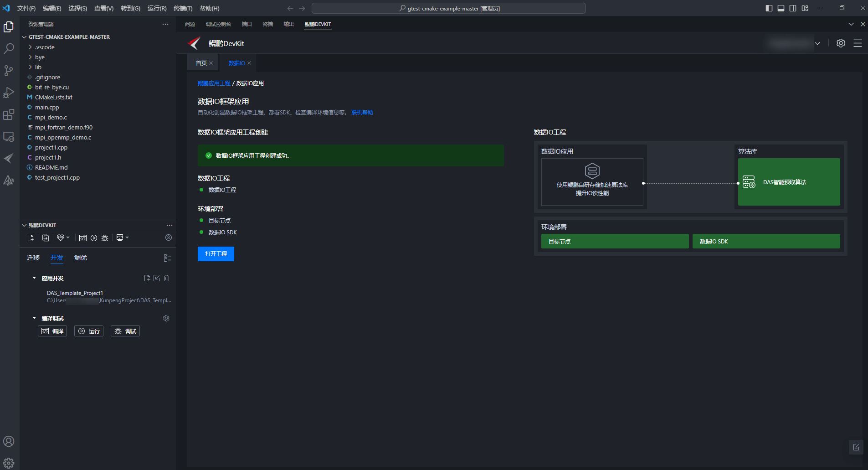Open the hamburger menu in DevKit header

858,43
